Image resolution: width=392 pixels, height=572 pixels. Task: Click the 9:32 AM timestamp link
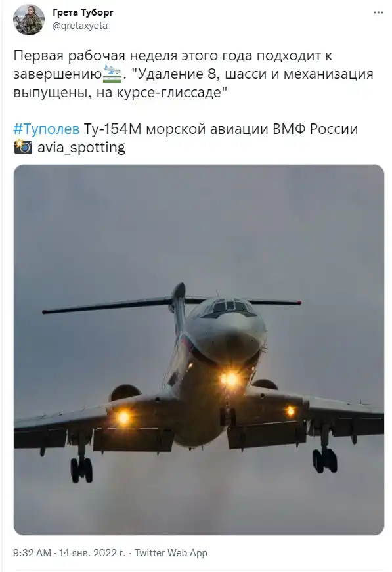pos(32,553)
